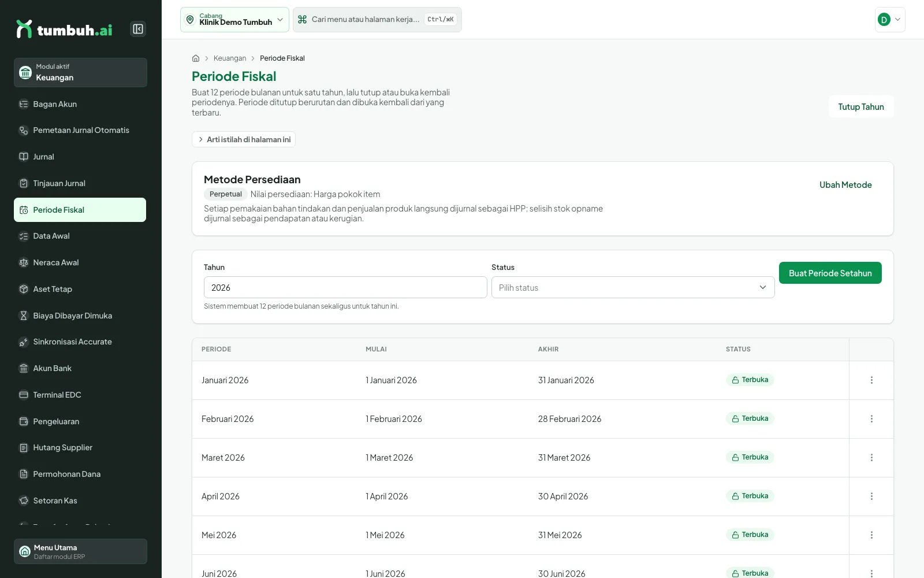Viewport: 924px width, 578px height.
Task: Open row actions for Maret 2026
Action: click(x=871, y=458)
